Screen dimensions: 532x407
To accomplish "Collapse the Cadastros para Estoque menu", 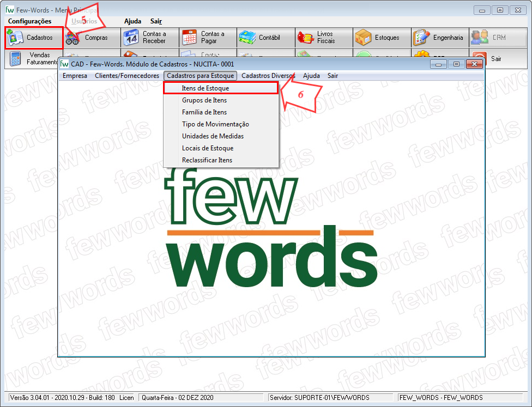I will (x=200, y=76).
